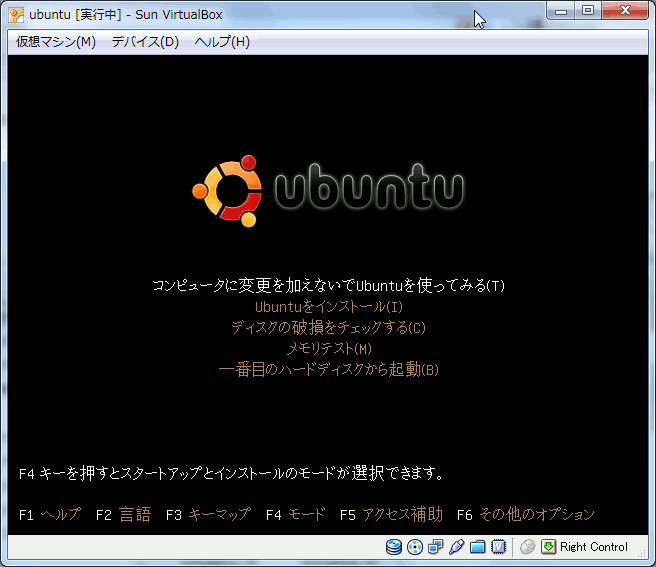Select 一番目のハードディスクから起動(B) option

(328, 370)
